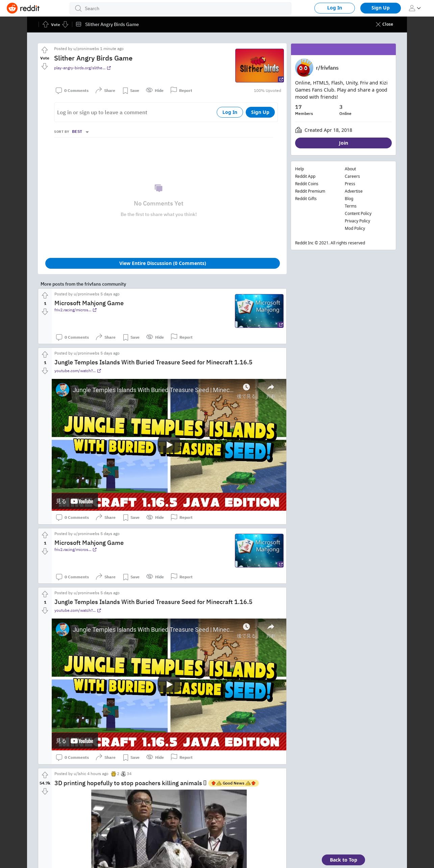Viewport: 434px width, 868px height.
Task: Open the Blog footer link
Action: pos(349,199)
